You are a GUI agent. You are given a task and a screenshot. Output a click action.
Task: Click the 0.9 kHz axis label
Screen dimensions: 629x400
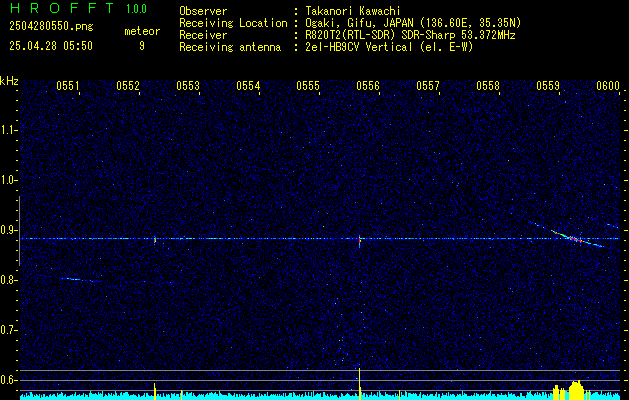click(8, 230)
